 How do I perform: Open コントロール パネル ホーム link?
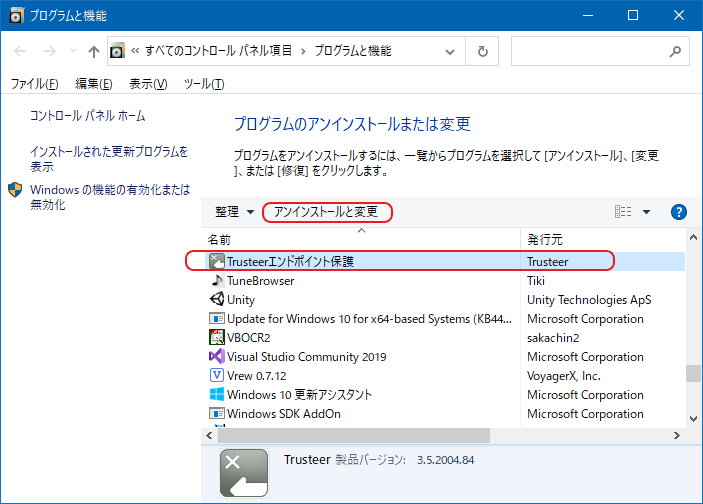[x=87, y=116]
